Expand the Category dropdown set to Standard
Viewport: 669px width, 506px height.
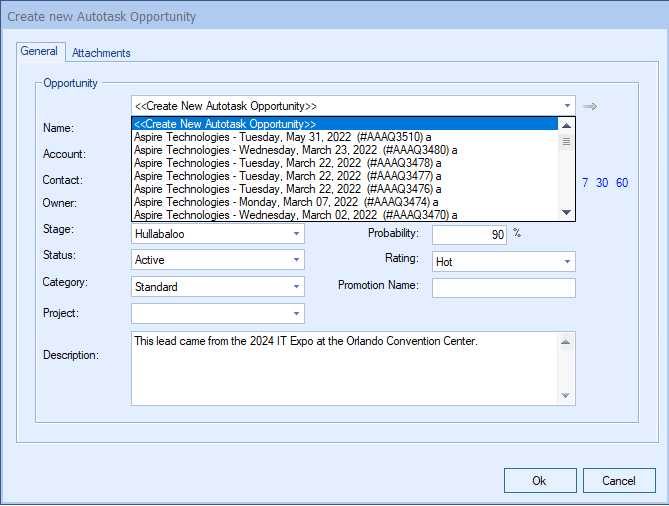point(296,287)
